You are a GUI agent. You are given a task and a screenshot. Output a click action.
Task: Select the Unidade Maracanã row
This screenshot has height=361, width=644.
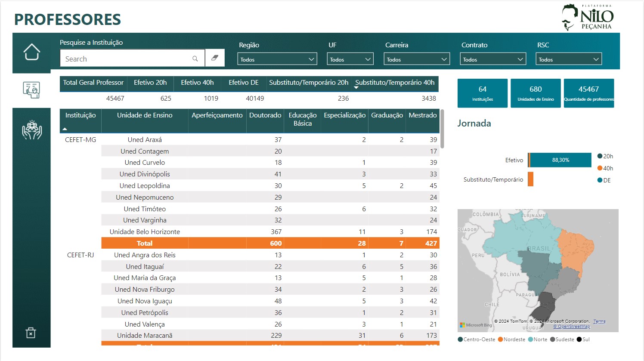click(x=270, y=336)
